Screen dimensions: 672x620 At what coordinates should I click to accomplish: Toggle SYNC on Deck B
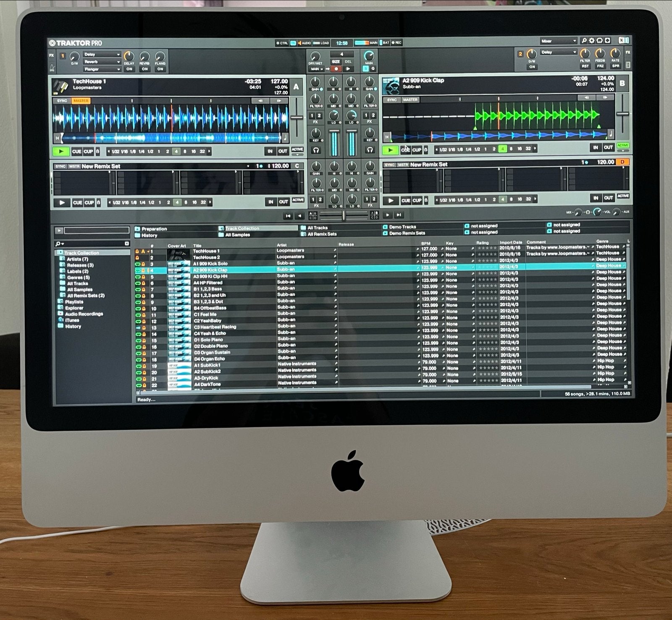click(392, 100)
